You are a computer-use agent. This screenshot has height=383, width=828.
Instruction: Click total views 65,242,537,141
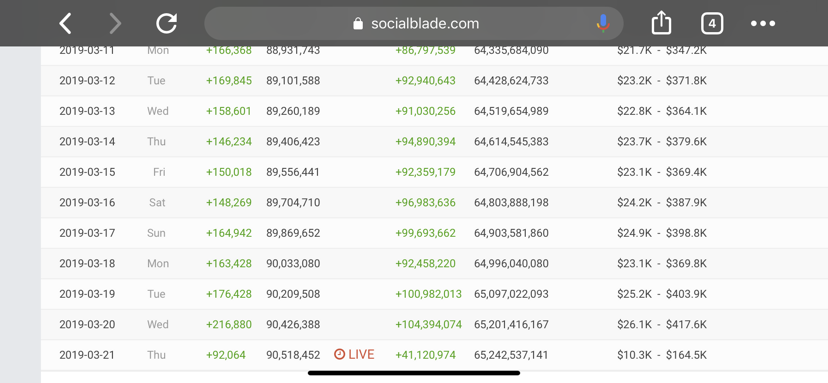coord(511,355)
